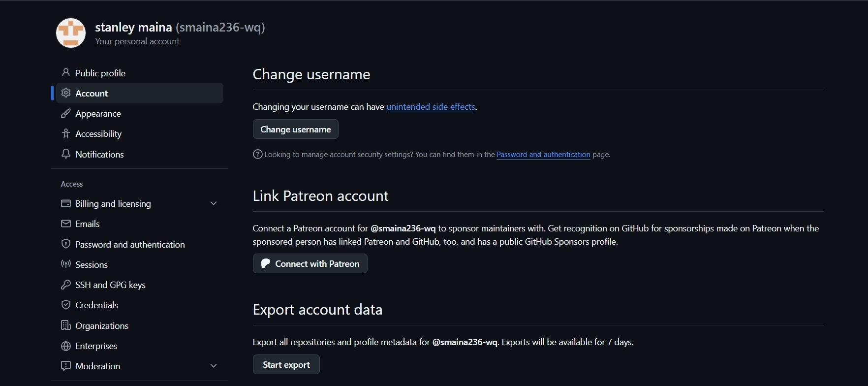Expand the Billing and licensing chevron
This screenshot has height=386, width=868.
214,203
